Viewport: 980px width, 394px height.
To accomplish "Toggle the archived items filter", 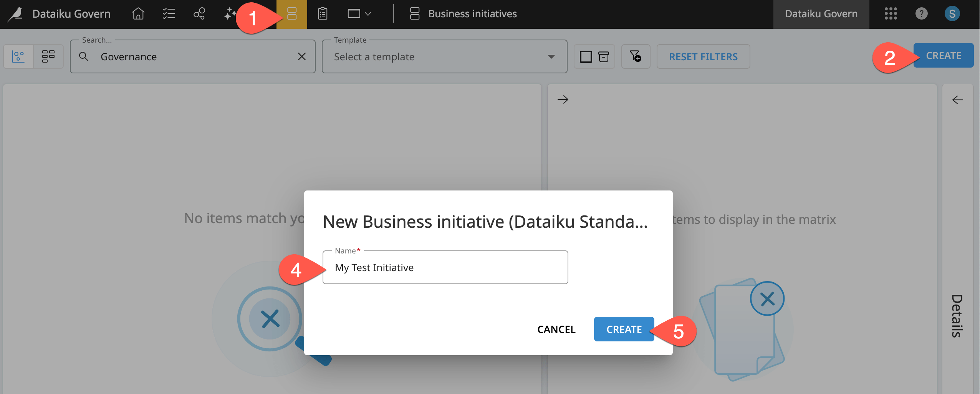I will coord(603,56).
